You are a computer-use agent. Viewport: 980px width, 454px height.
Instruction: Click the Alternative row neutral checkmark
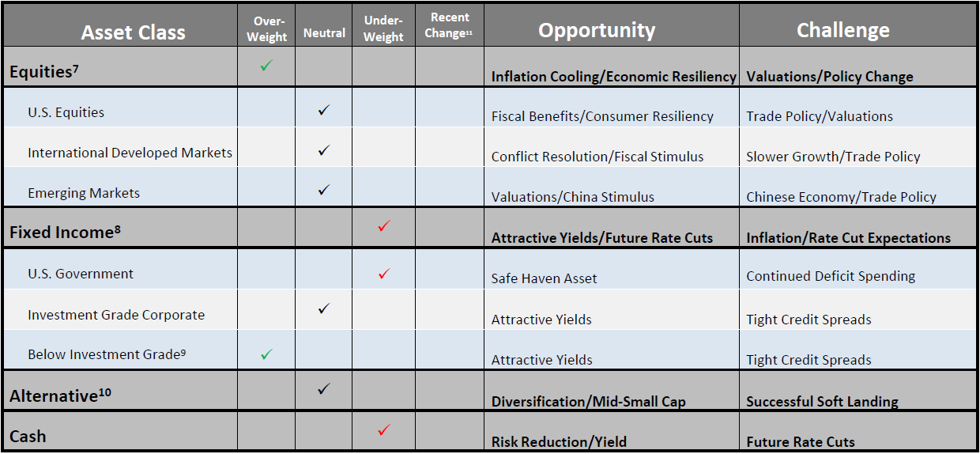pyautogui.click(x=323, y=389)
